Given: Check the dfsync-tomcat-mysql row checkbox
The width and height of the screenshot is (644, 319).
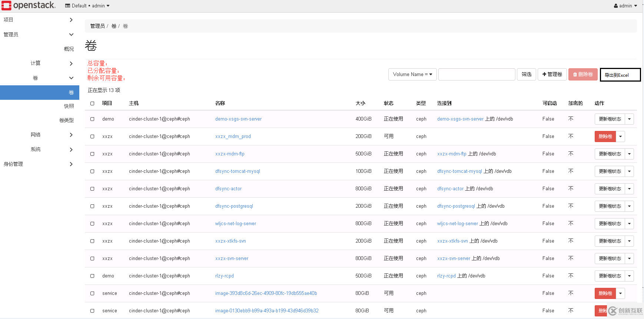Looking at the screenshot, I should click(92, 171).
